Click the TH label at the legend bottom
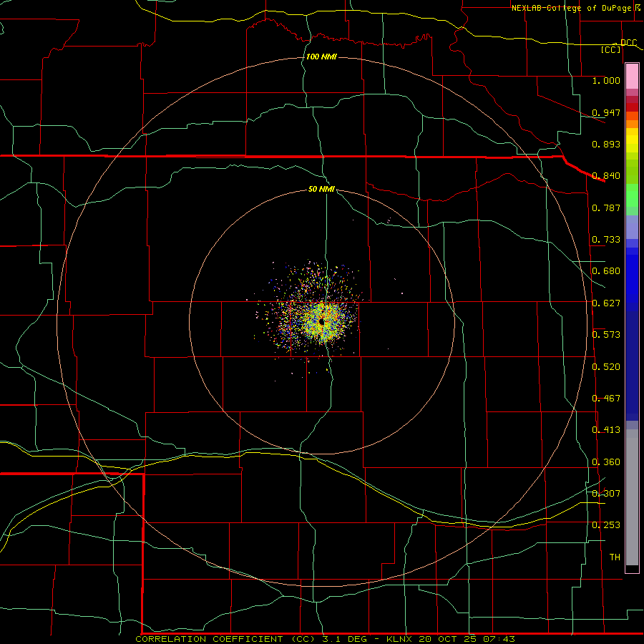644x644 pixels. (x=615, y=557)
